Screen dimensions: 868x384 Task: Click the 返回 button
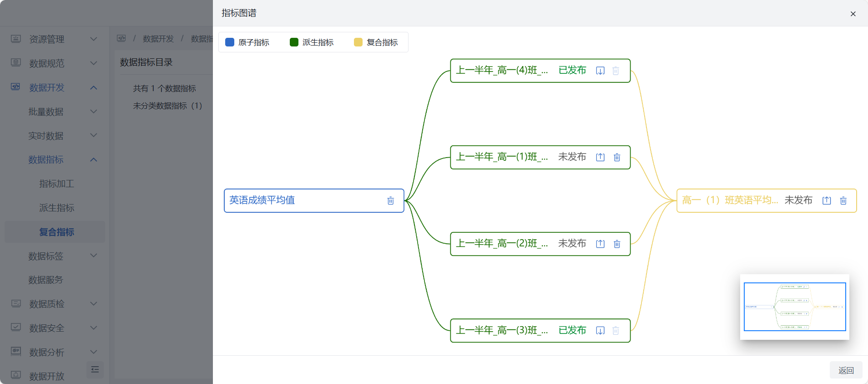(846, 370)
